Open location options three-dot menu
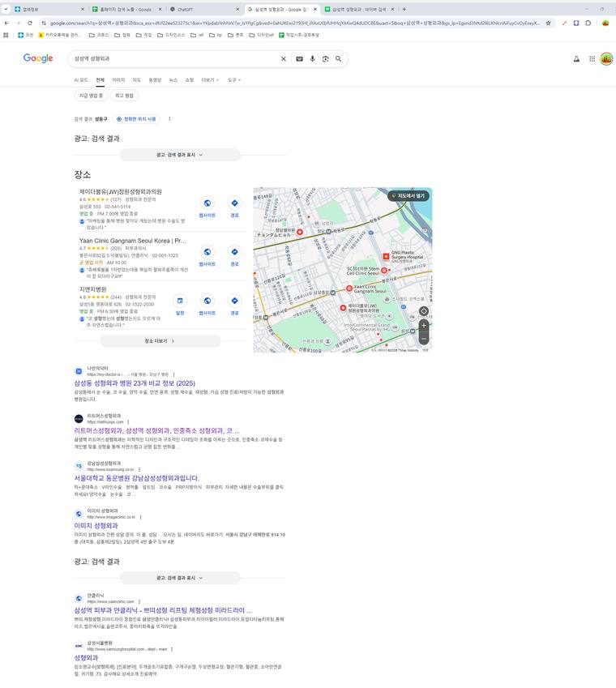 coord(169,119)
